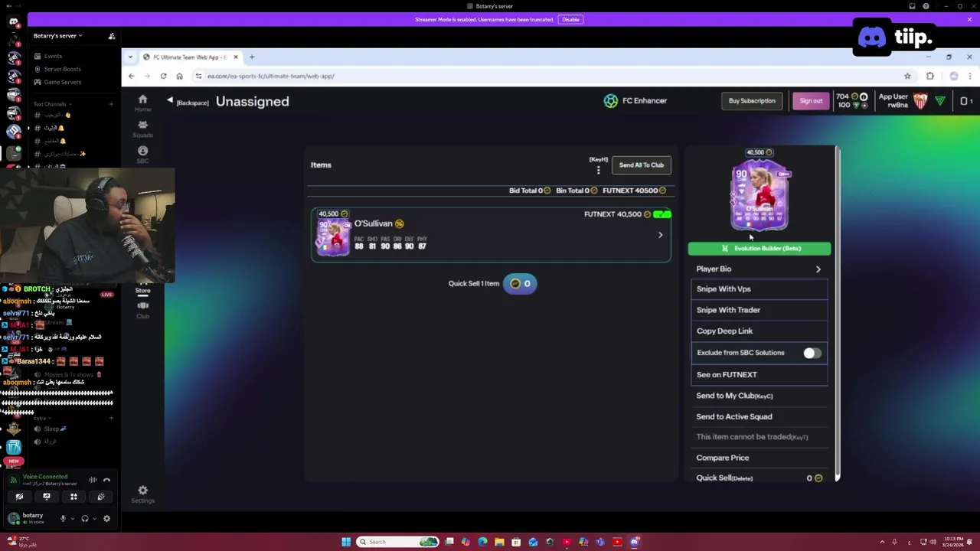The width and height of the screenshot is (980, 551).
Task: Open the Windows Start menu
Action: click(x=346, y=542)
